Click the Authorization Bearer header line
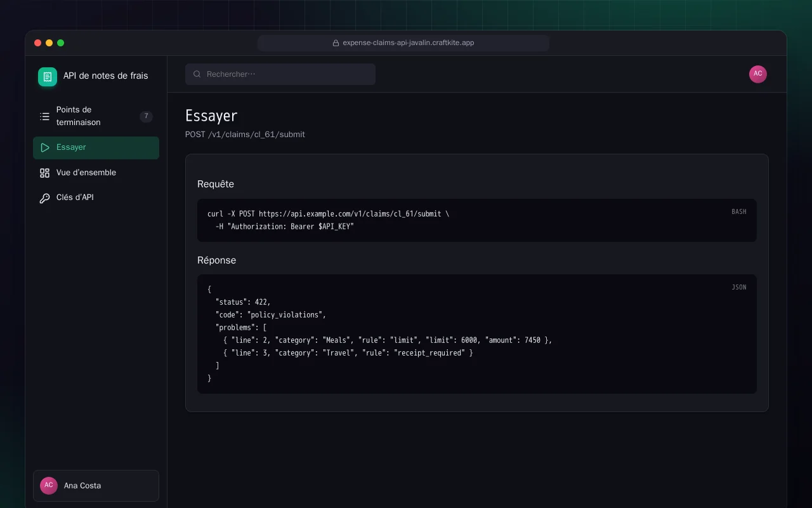 [x=284, y=227]
